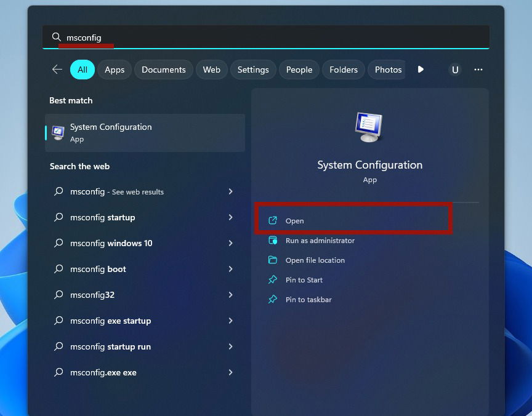The height and width of the screenshot is (416, 532).
Task: Expand chevron for msconfig boot
Action: pyautogui.click(x=230, y=269)
